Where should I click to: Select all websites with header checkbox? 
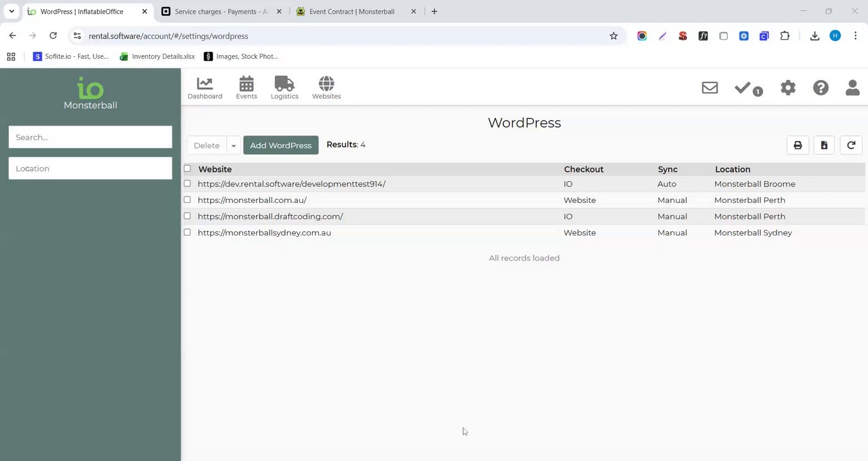187,168
